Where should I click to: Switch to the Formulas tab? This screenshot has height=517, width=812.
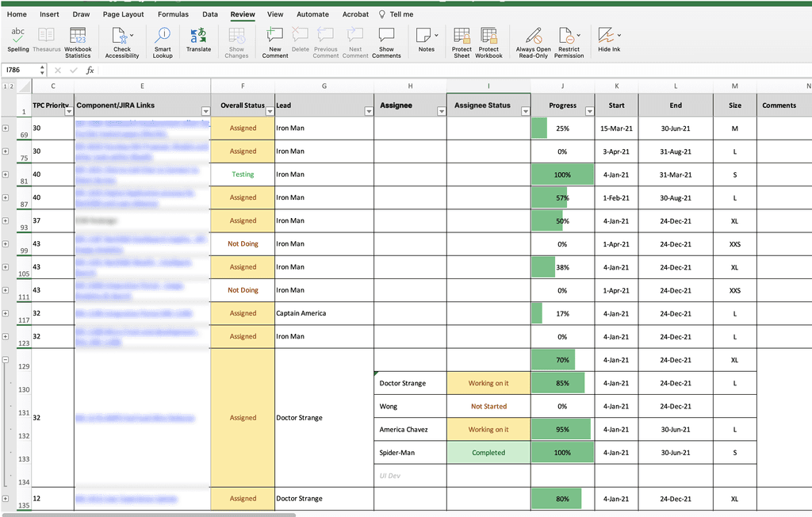click(x=173, y=14)
